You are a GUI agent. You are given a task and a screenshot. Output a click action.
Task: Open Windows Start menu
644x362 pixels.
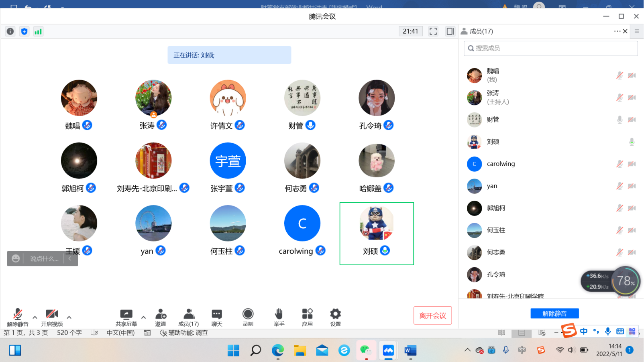(233, 350)
